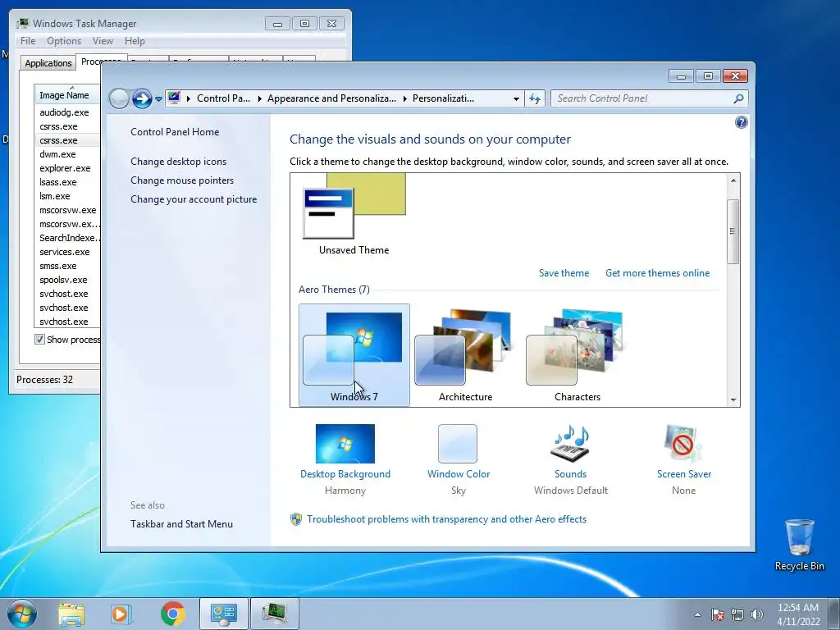
Task: Open the Recycle Bin desktop icon
Action: tap(799, 545)
